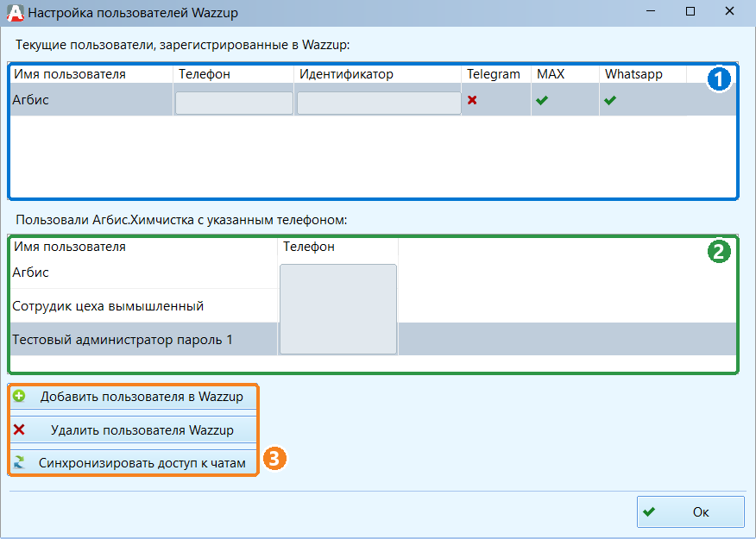The image size is (756, 539).
Task: Minimize the Настройка пользователей Wazzup window
Action: 652,11
